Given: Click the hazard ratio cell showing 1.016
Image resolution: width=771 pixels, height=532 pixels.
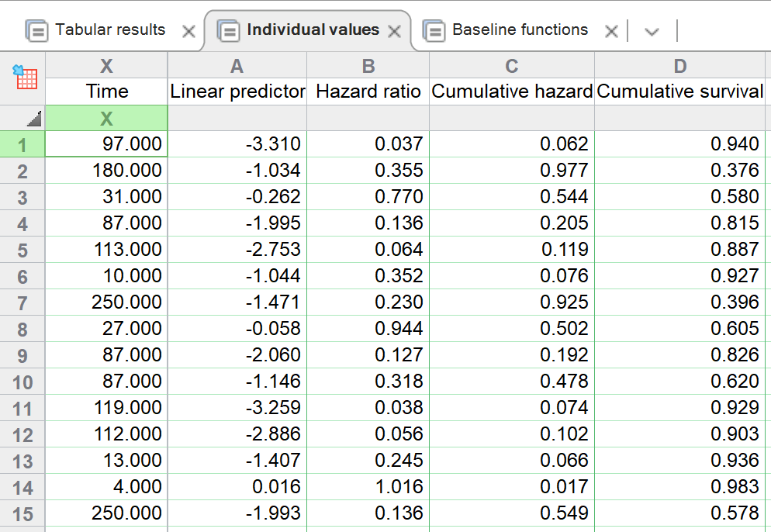Looking at the screenshot, I should click(x=368, y=487).
